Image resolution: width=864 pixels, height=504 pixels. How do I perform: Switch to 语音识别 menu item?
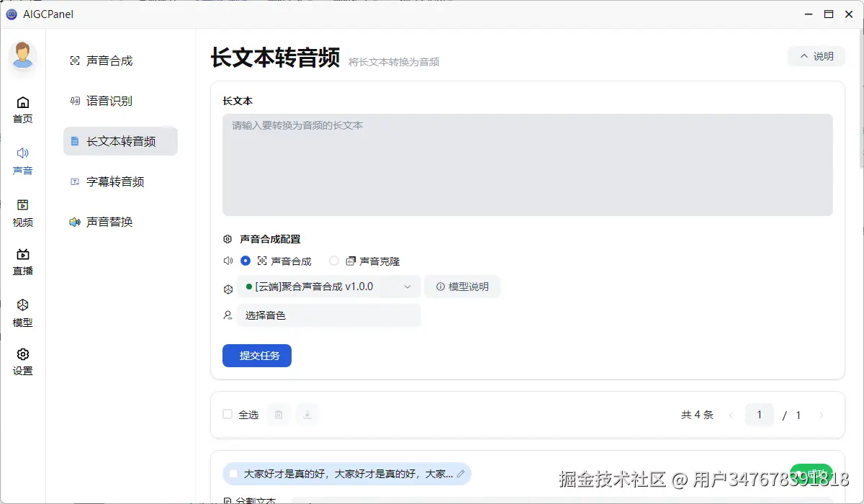(109, 101)
